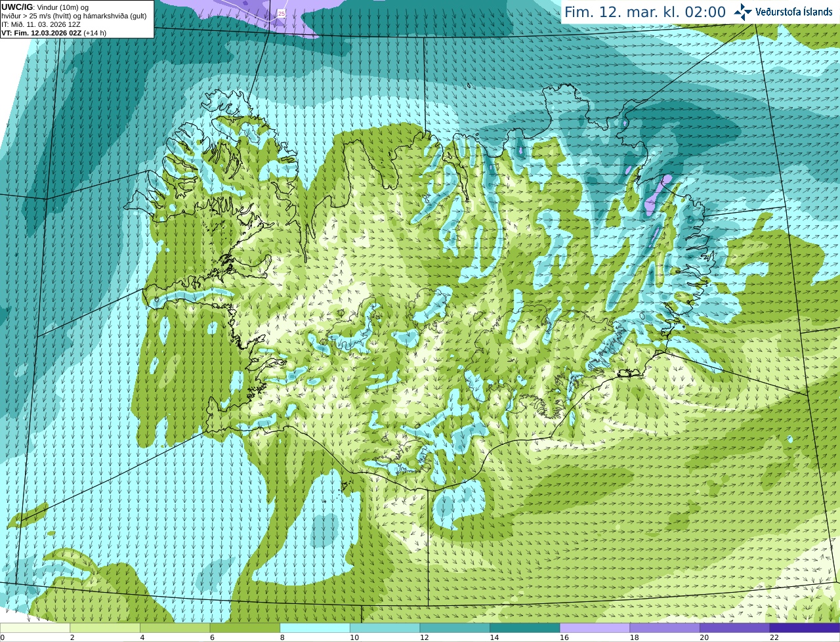Select the dark teal 14–16 m/s legend swatch
The width and height of the screenshot is (840, 642).
(525, 628)
